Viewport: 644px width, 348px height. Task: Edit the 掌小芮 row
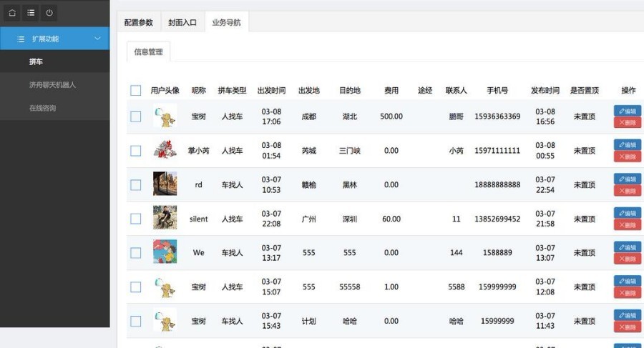coord(628,145)
